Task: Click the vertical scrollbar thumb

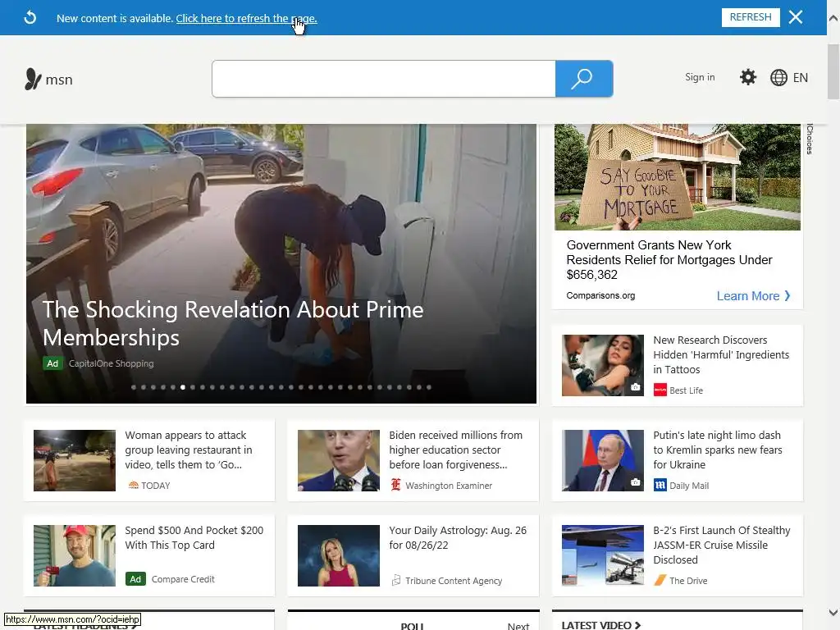Action: 833,72
